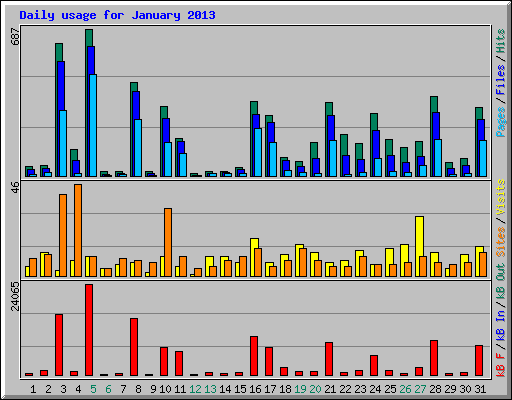Screen dimensions: 512x400
Task: Click the 24065 kilobytes axis label
Action: point(15,296)
